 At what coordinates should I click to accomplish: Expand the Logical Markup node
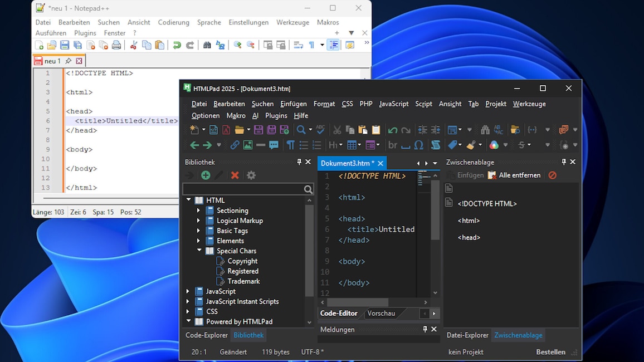tap(198, 221)
